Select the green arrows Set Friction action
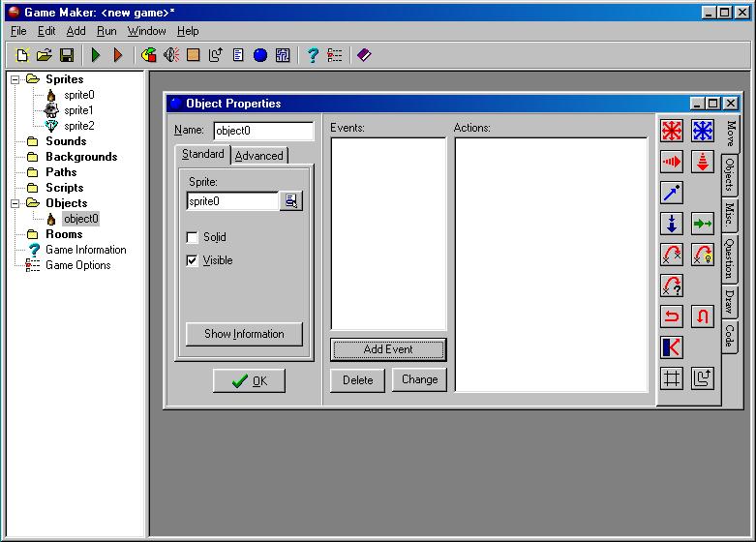The width and height of the screenshot is (756, 542). tap(703, 224)
